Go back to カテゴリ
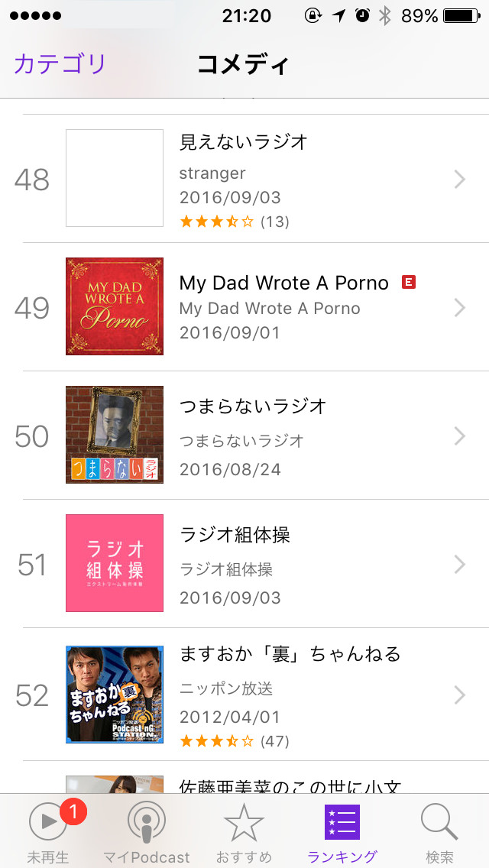Screen dimensions: 489x868 (60, 64)
